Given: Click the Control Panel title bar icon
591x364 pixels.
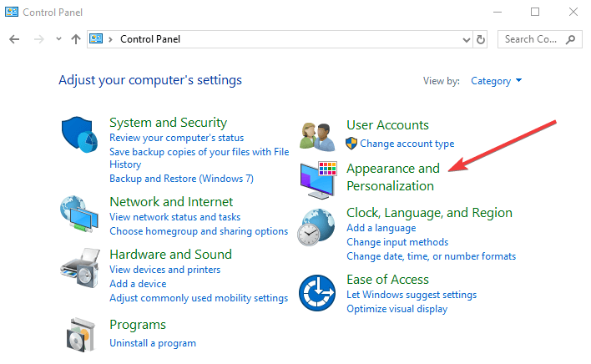Looking at the screenshot, I should 12,12.
